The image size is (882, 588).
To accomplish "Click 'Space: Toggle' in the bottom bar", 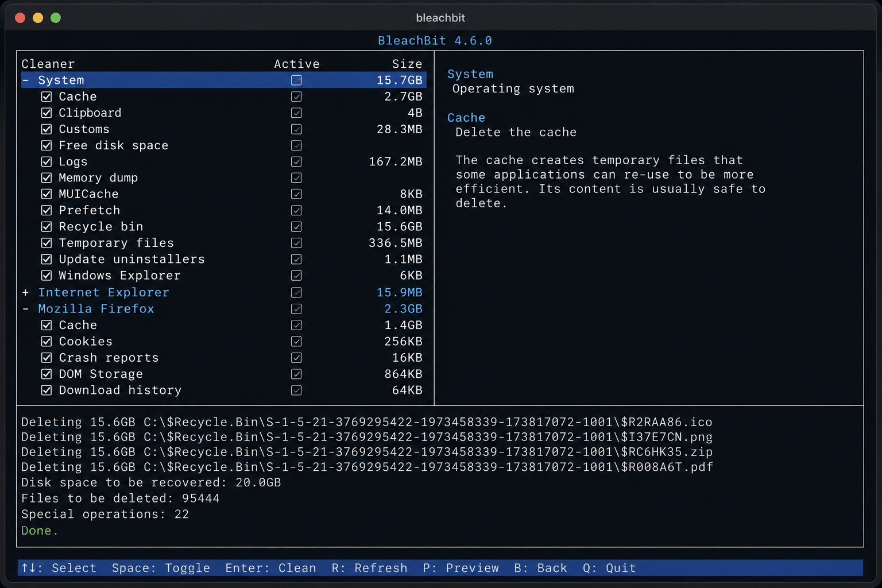I will [161, 568].
